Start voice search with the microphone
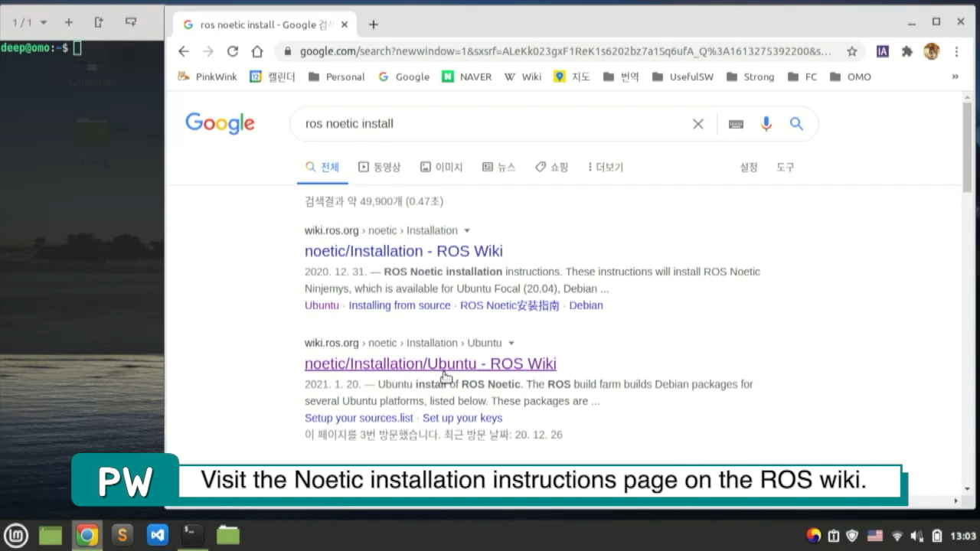Screen dimensions: 980x551 766,124
